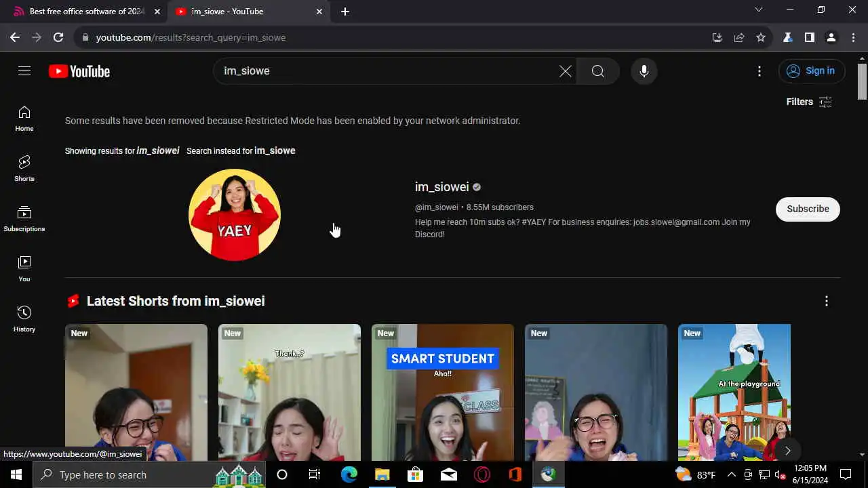Screen dimensions: 868x488
Task: Open the Filters control
Action: pyautogui.click(x=809, y=102)
